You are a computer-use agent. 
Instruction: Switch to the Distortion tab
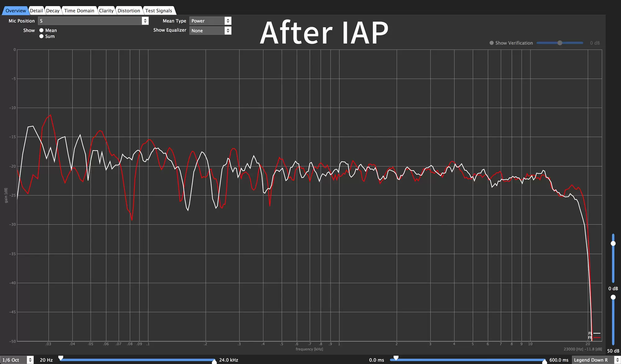click(129, 11)
